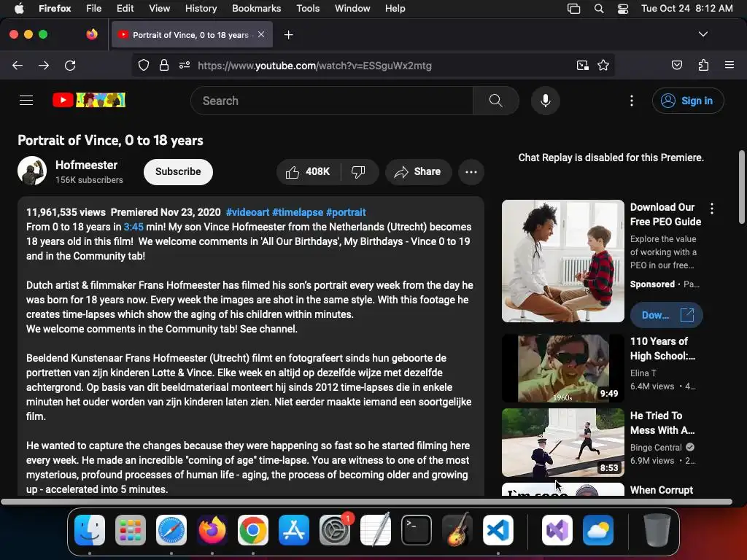Open the YouTube hamburger guide menu
This screenshot has width=747, height=560.
point(26,101)
